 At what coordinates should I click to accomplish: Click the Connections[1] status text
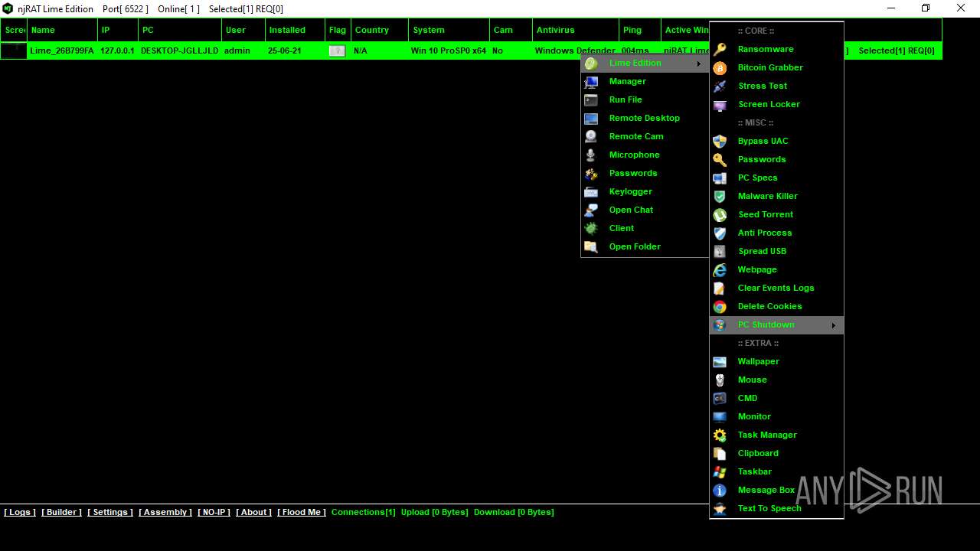364,512
